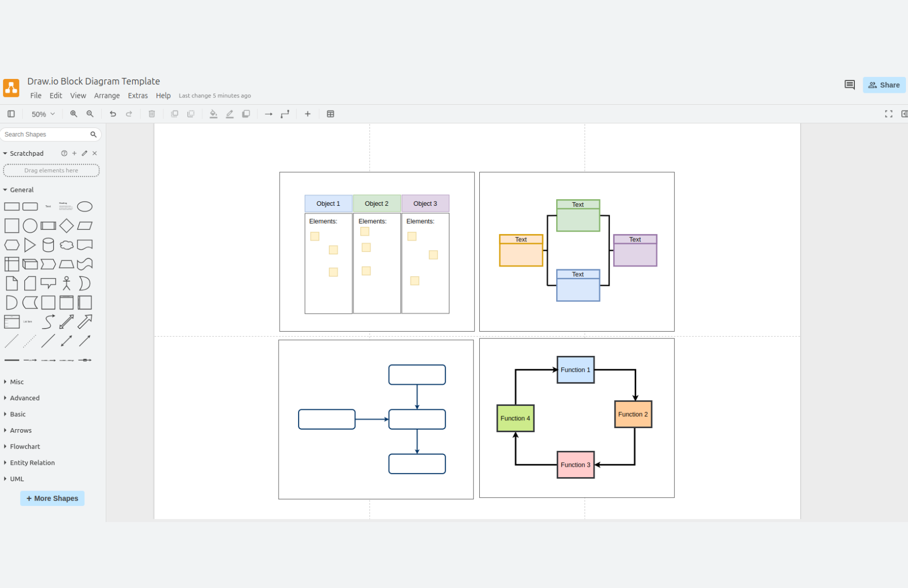908x588 pixels.
Task: Click the zoom in magnifier icon
Action: click(74, 114)
